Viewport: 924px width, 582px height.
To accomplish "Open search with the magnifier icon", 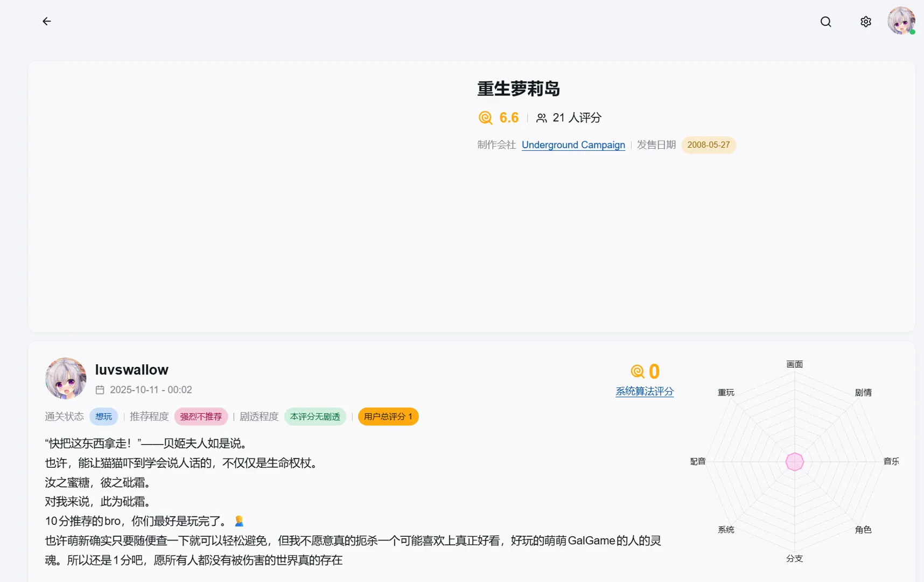I will pos(825,22).
